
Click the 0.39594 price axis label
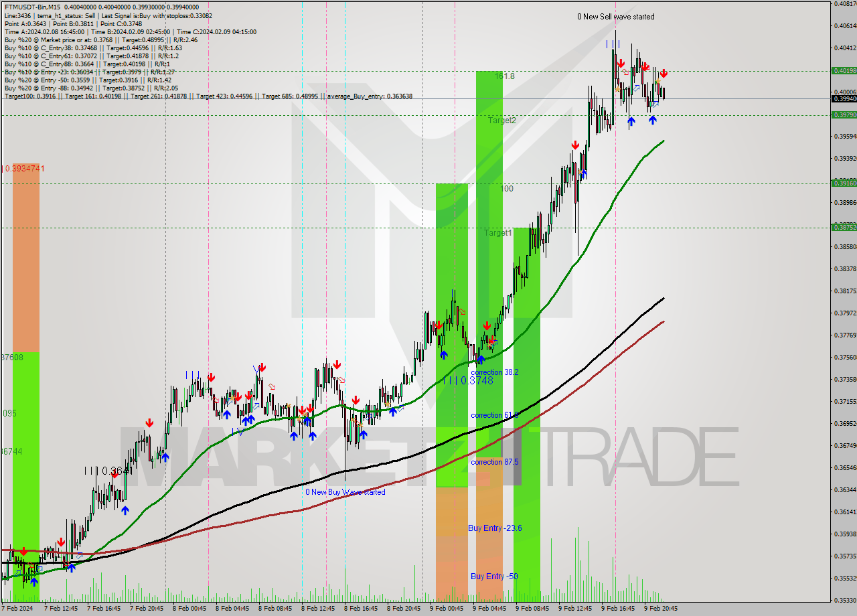[x=845, y=136]
